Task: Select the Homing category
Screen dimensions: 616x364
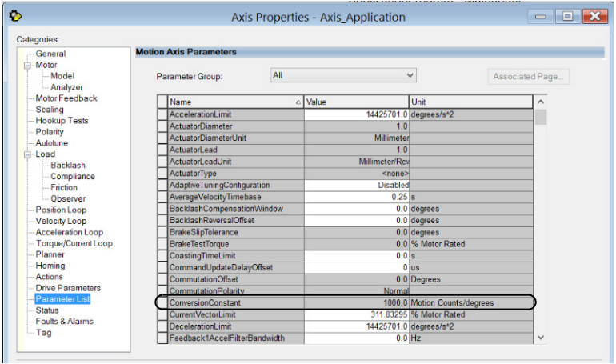Action: coord(50,266)
